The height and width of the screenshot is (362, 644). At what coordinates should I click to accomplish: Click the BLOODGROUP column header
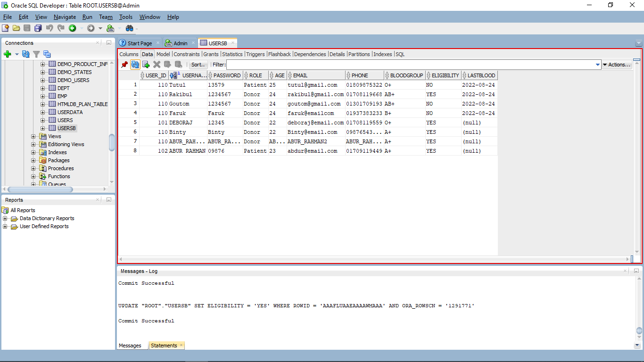tap(405, 75)
